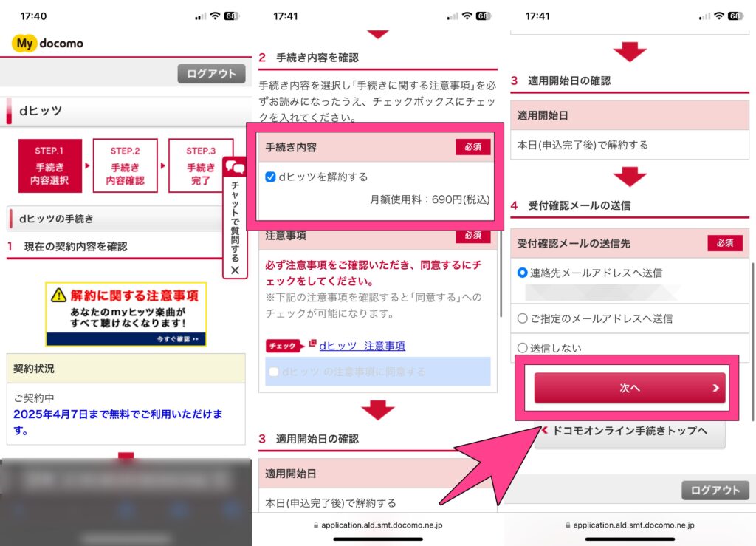Screen dimensions: 756x546
Task: Tap battery indicator in left screen status bar
Action: coord(232,16)
